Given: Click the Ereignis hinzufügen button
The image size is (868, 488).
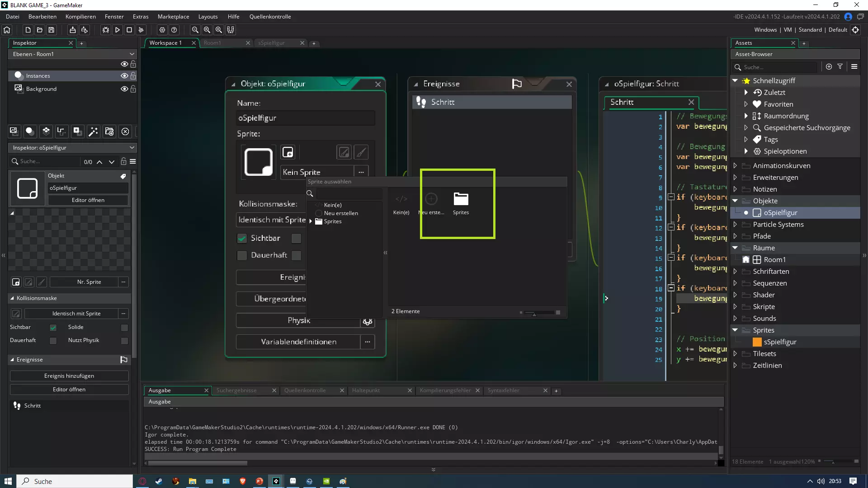Looking at the screenshot, I should [69, 376].
